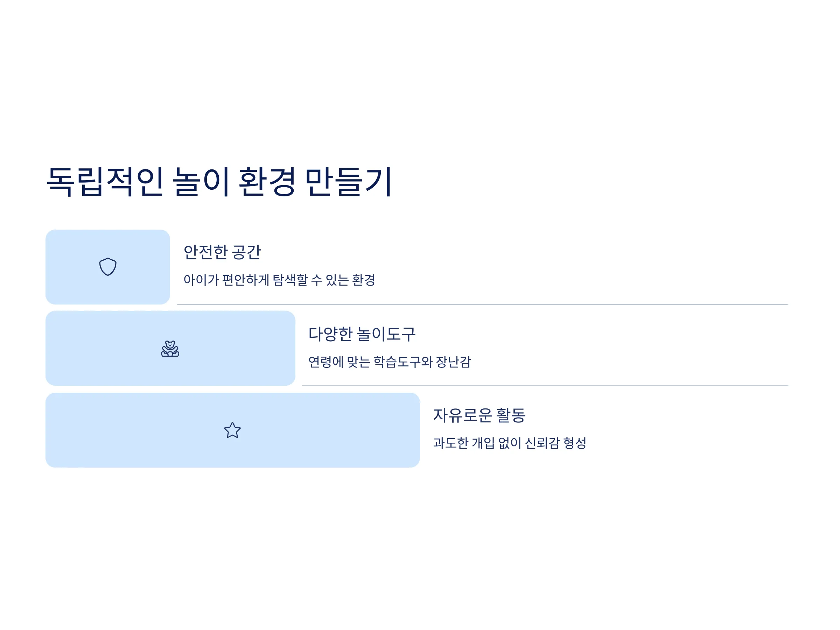Screen dimensions: 840x630
Task: Select the heading word 공간
Action: click(246, 252)
